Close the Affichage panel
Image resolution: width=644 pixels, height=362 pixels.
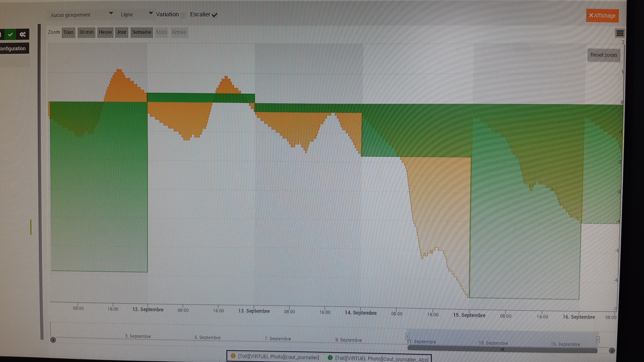(602, 16)
